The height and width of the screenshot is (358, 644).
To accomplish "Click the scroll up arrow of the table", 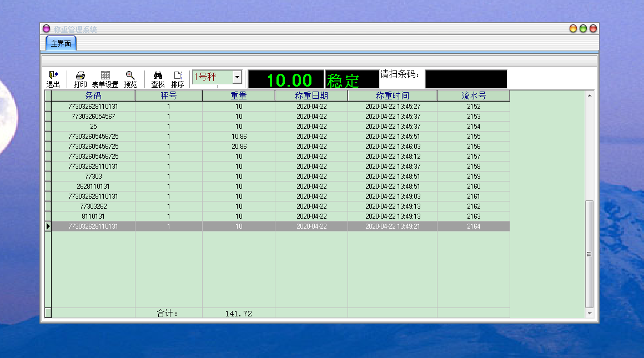I will click(590, 95).
